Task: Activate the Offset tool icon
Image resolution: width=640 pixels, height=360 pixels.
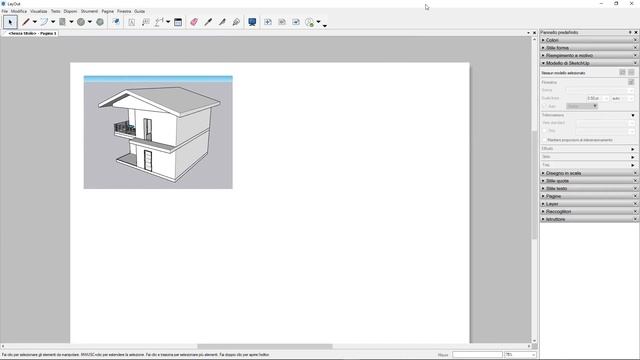Action: (116, 22)
